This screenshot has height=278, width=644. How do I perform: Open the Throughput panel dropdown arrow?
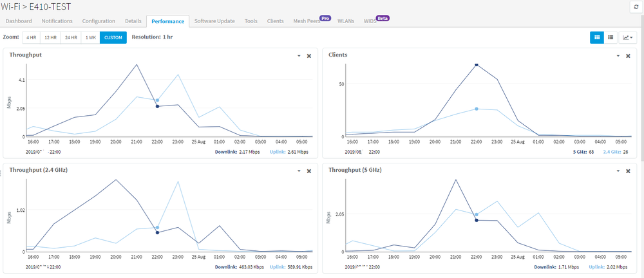point(299,56)
